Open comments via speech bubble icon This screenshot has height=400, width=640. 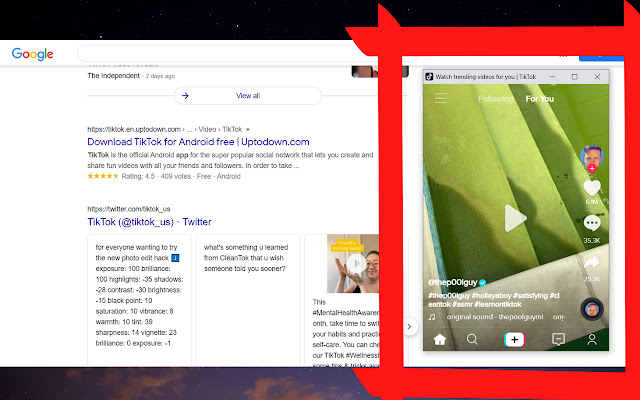point(592,224)
